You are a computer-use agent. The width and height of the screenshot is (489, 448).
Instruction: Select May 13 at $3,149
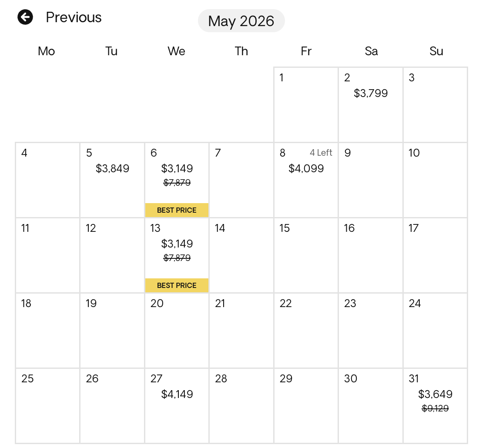[177, 255]
